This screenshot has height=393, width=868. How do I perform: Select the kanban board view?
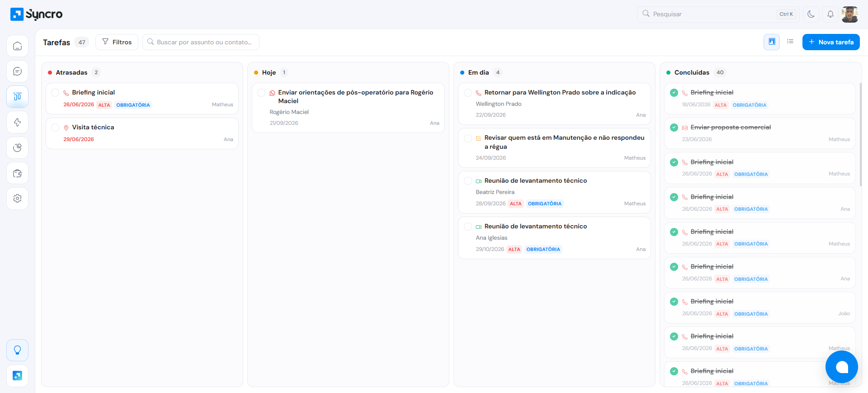(x=772, y=42)
